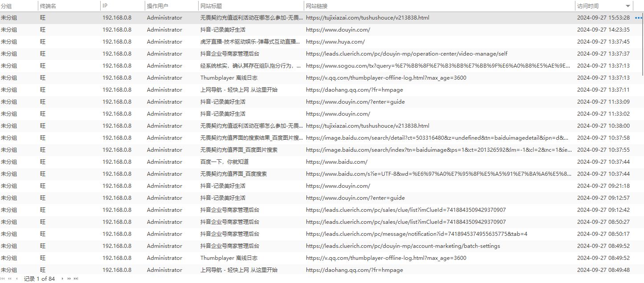The height and width of the screenshot is (283, 644).
Task: Select timestamp 2024-09-27 08:50:27
Action: [603, 222]
